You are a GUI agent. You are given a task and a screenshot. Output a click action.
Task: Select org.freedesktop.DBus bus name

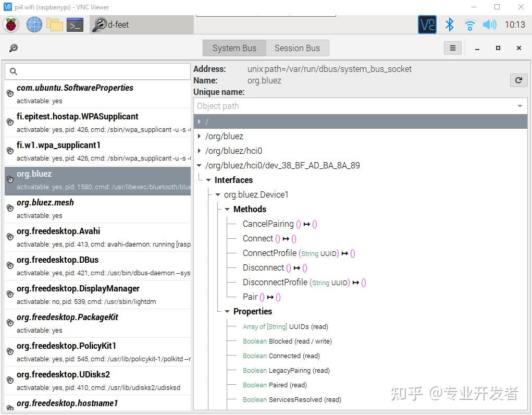pos(98,266)
